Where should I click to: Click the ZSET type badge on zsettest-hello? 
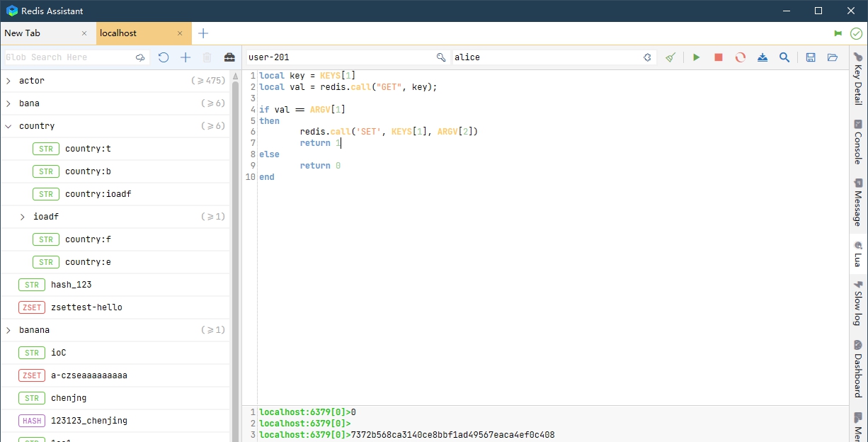coord(31,307)
